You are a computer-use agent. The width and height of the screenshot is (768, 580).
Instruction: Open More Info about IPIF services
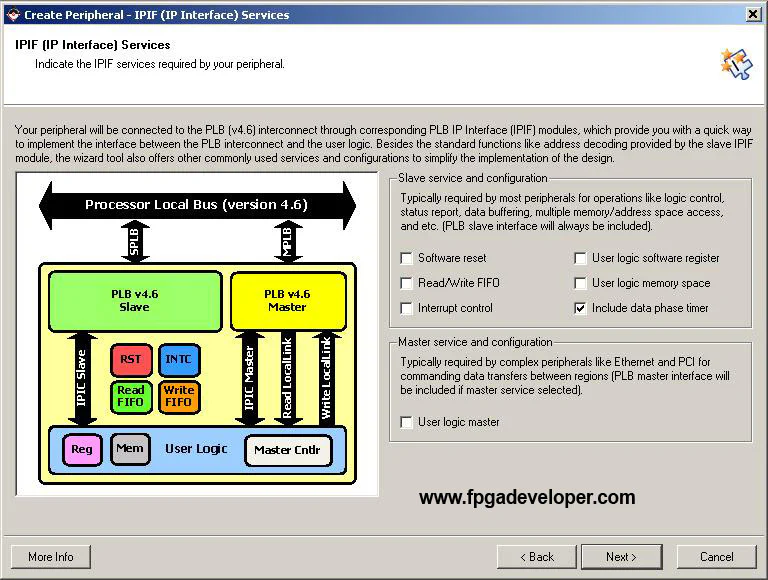point(51,557)
